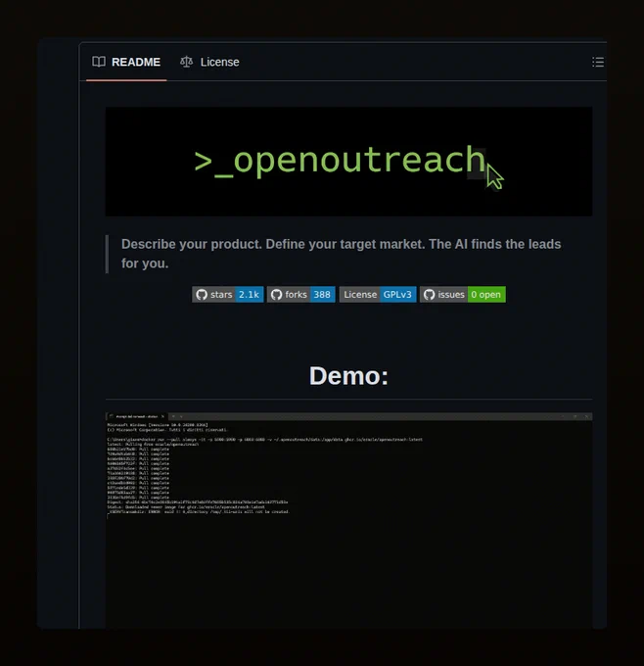Click the README book icon
Viewport: 644px width, 666px height.
(99, 62)
